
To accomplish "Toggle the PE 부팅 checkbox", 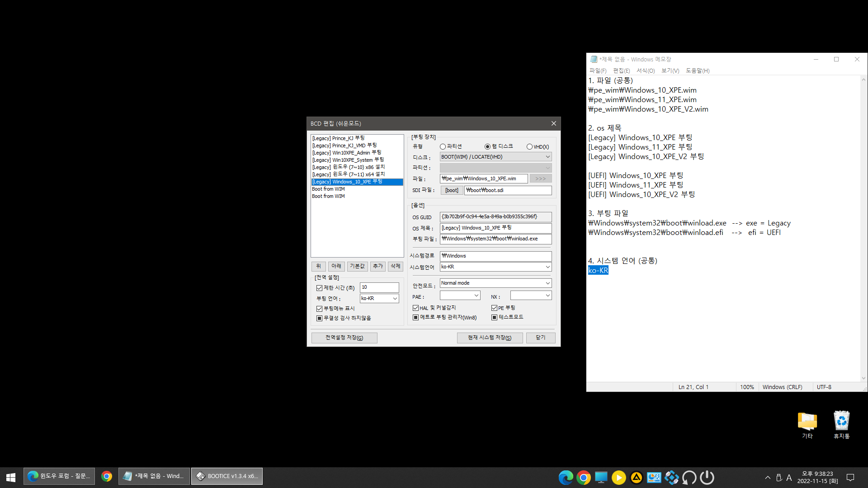I will [x=495, y=308].
